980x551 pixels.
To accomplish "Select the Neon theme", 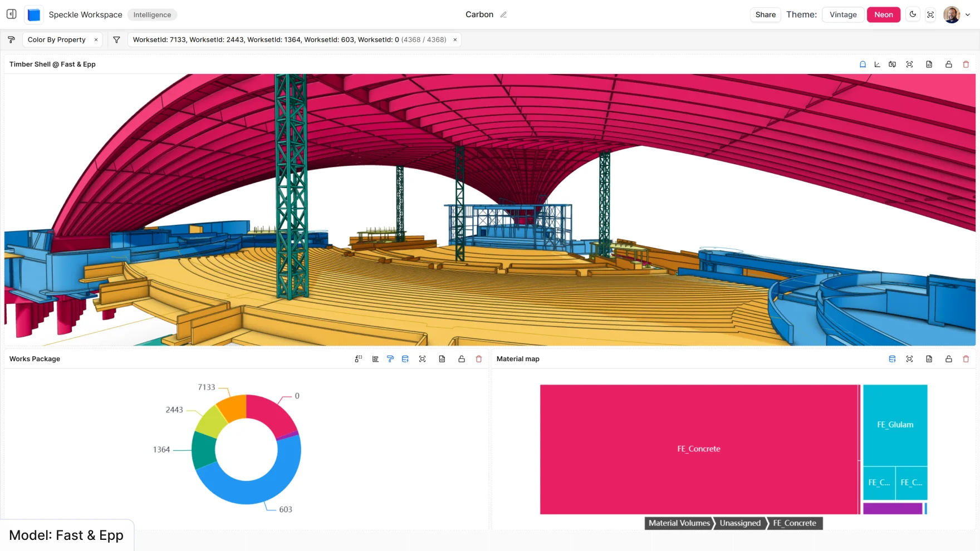I will click(883, 15).
